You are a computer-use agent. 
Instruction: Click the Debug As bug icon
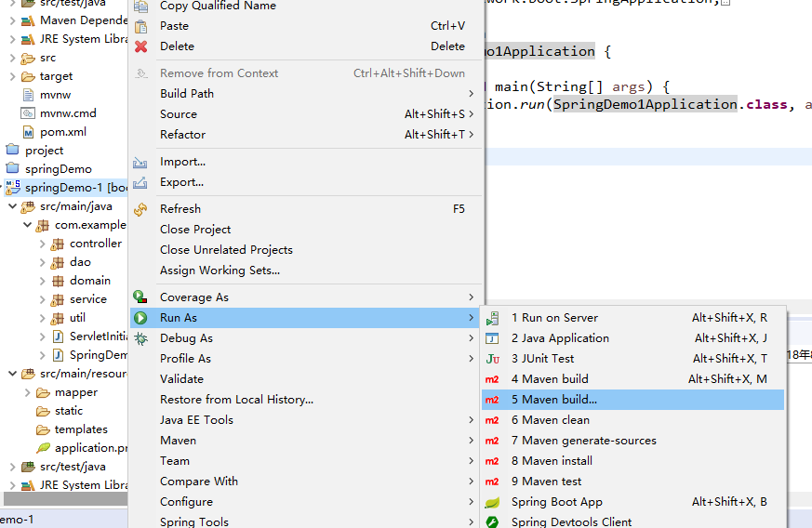140,338
